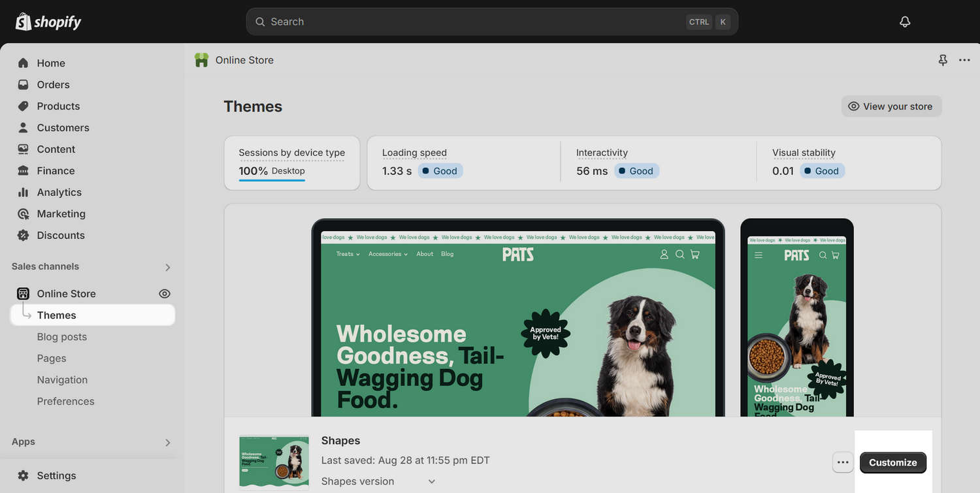
Task: Click the Visual stability Good badge
Action: tap(822, 171)
